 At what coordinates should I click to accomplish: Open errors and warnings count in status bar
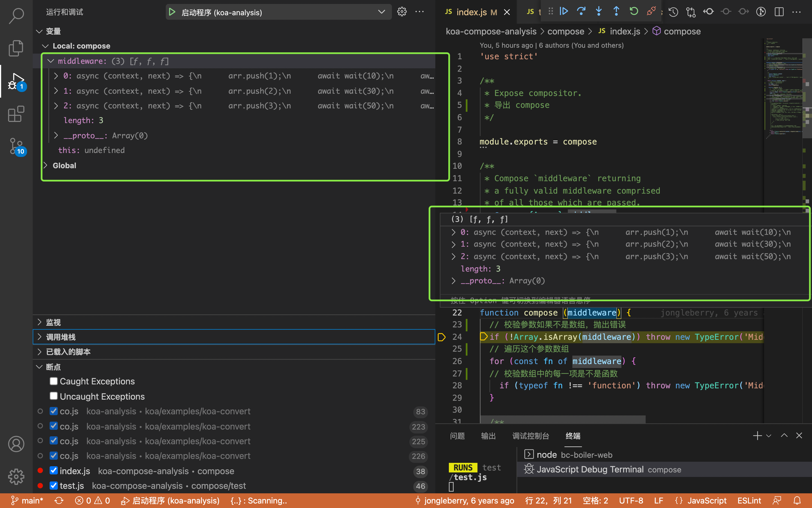point(92,501)
